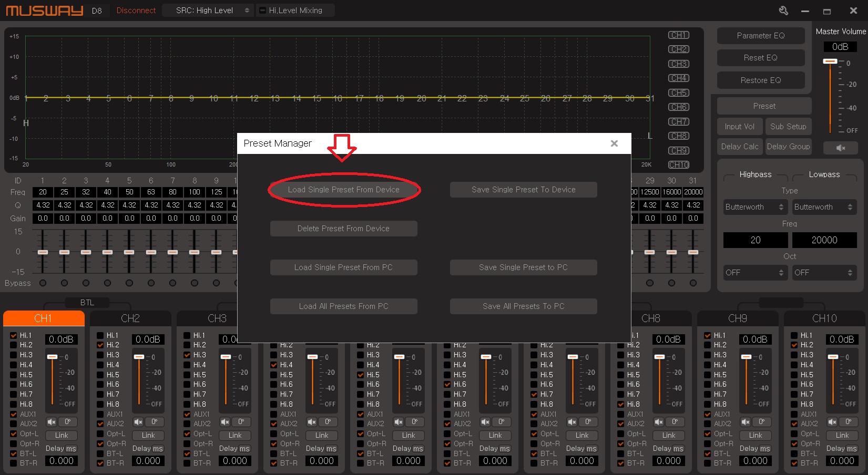Select the CH10 channel tab
The width and height of the screenshot is (868, 475).
824,318
